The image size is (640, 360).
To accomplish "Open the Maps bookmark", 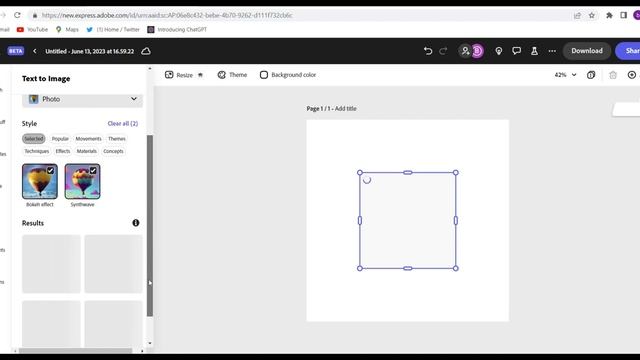I will 67,29.
